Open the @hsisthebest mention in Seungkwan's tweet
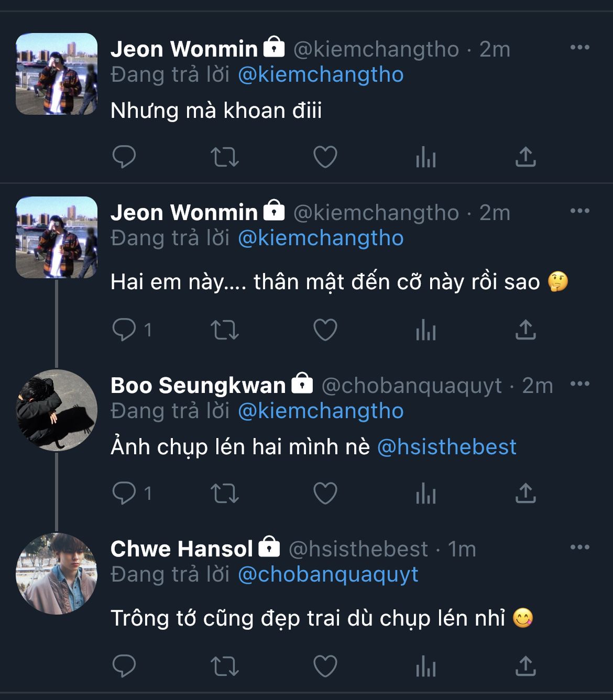 446,447
